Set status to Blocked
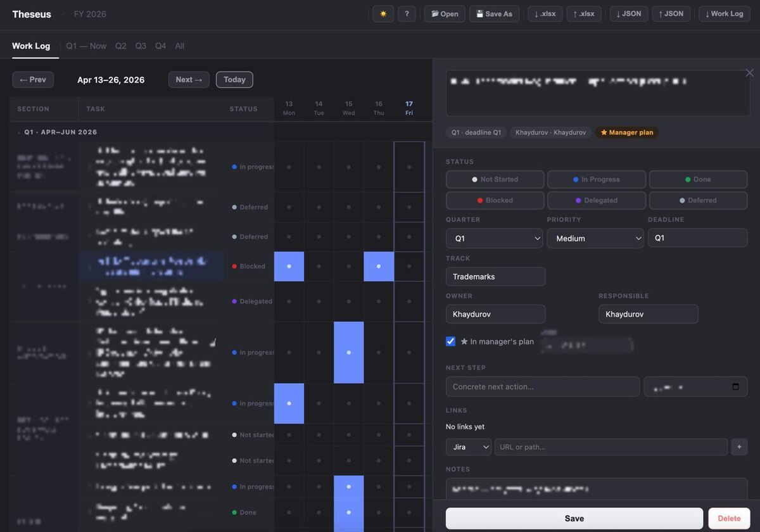760x532 pixels. pyautogui.click(x=495, y=200)
